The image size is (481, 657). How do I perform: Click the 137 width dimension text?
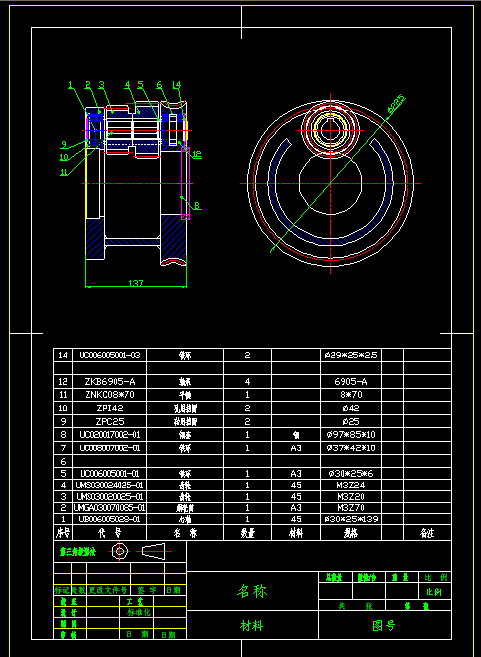136,283
